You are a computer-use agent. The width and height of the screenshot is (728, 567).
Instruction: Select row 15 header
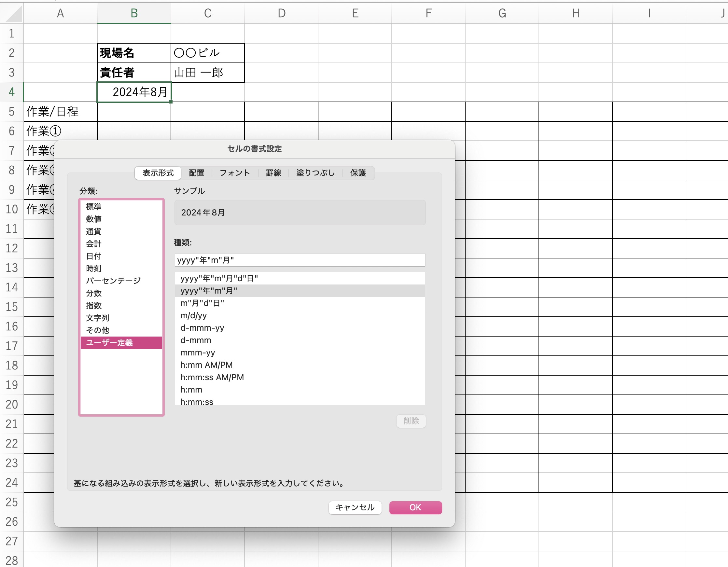[12, 307]
